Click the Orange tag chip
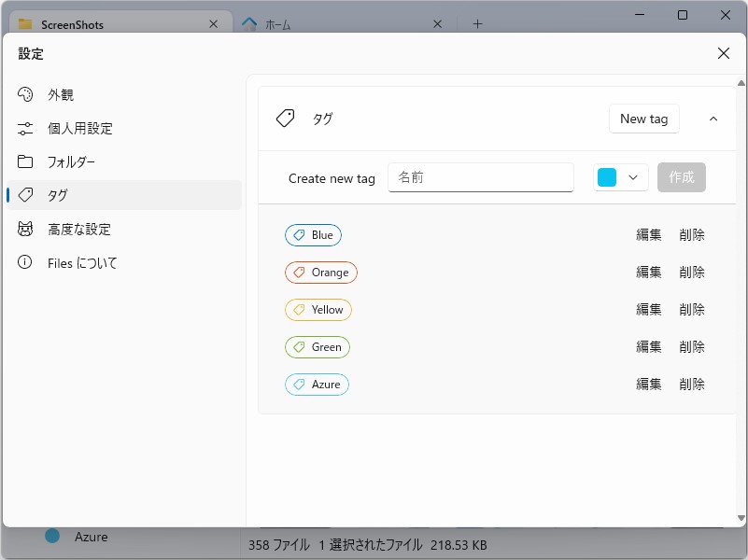Image resolution: width=748 pixels, height=560 pixels. 321,272
